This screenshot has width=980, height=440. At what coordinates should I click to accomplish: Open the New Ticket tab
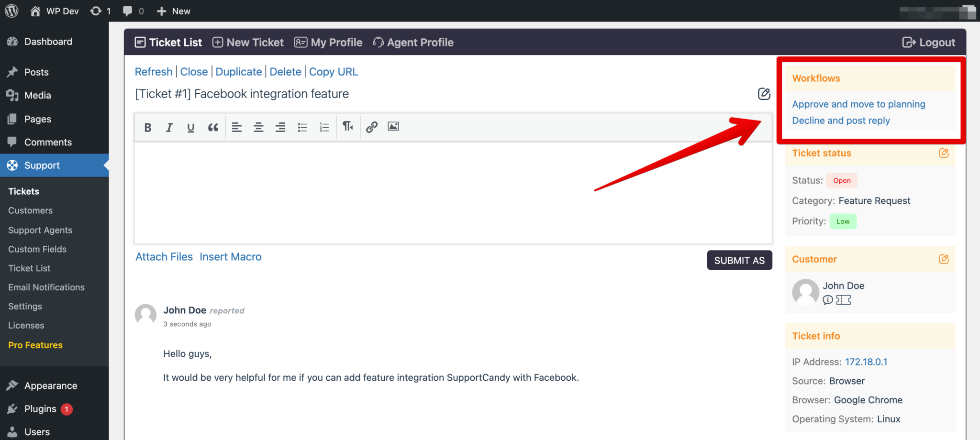248,43
